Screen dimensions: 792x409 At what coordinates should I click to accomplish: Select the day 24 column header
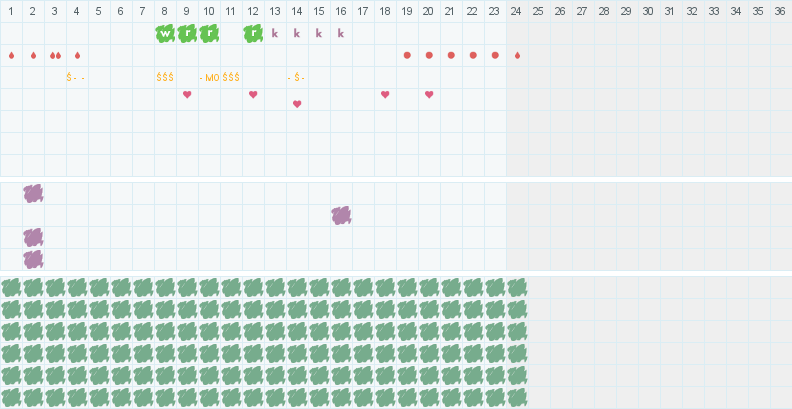517,11
